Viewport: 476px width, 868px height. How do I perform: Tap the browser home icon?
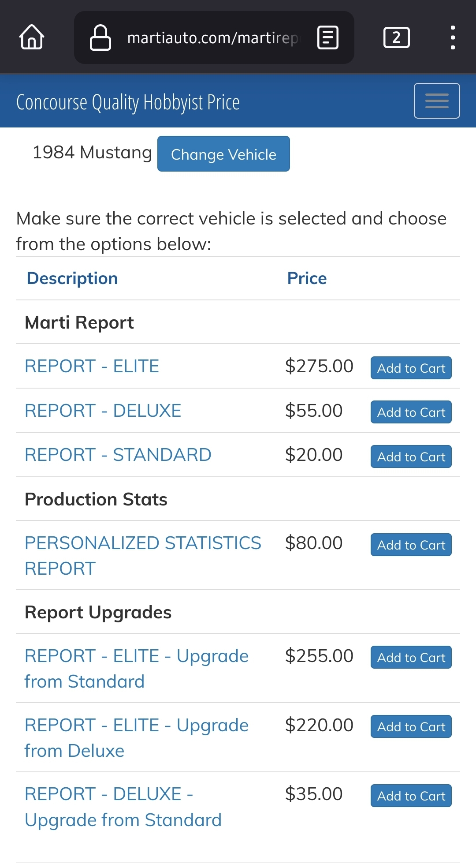click(32, 37)
